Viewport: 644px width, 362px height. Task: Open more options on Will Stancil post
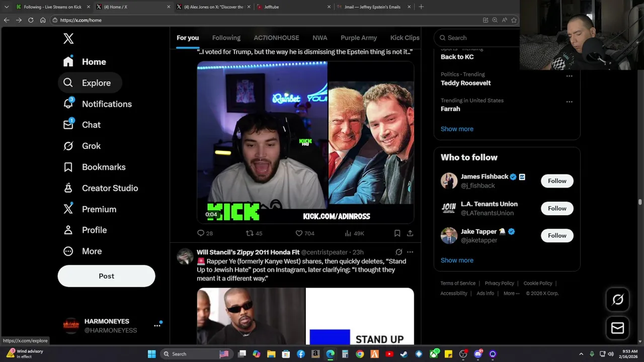[410, 252]
